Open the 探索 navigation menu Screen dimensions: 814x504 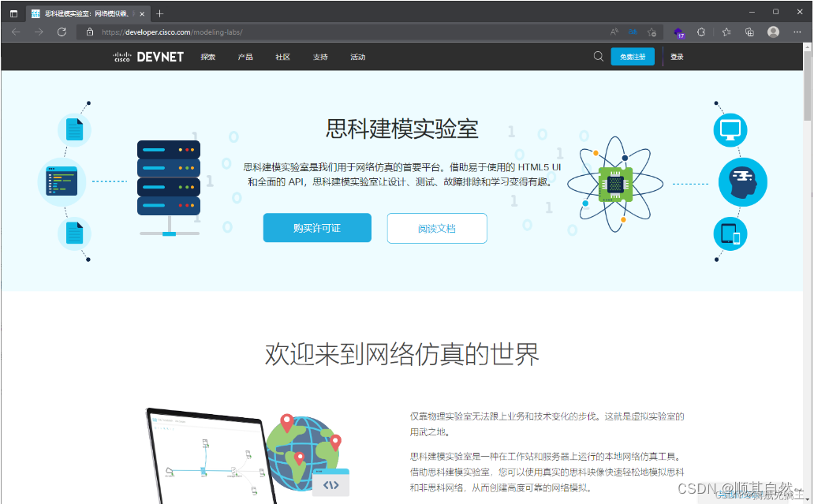click(x=208, y=57)
